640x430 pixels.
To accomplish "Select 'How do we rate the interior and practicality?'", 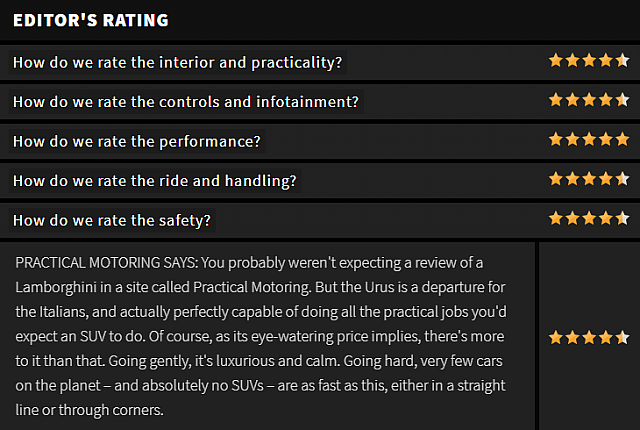I will coord(178,63).
